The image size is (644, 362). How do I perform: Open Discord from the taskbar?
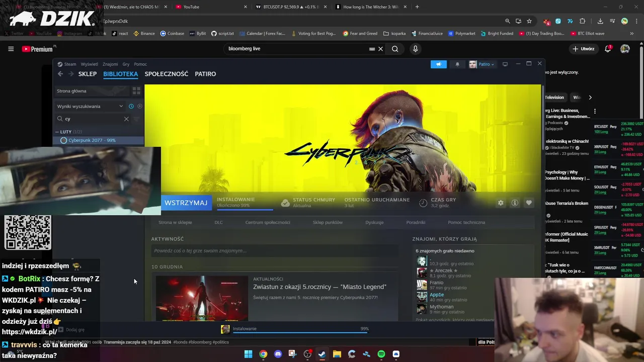[x=278, y=354]
